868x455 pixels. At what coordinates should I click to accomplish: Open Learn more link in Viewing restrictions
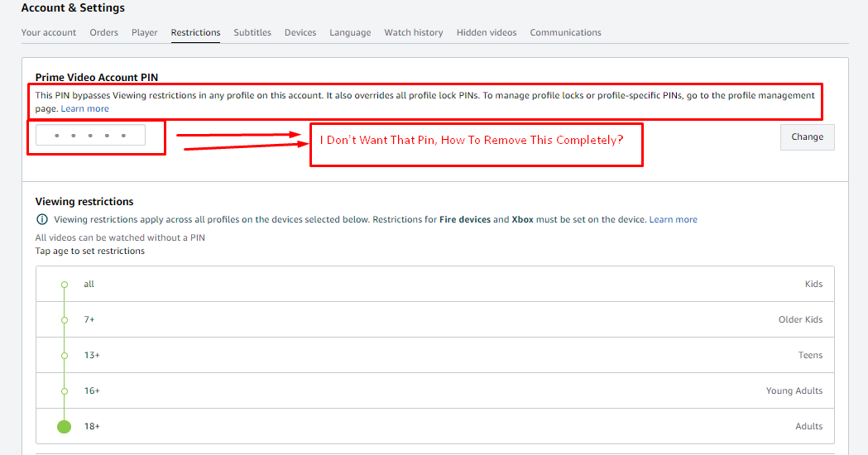[x=673, y=220]
